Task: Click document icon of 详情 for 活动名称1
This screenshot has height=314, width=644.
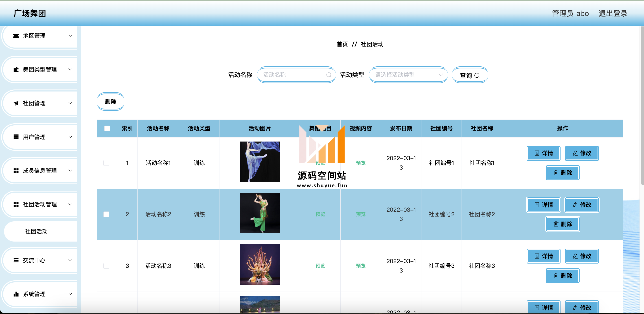Action: click(x=537, y=153)
